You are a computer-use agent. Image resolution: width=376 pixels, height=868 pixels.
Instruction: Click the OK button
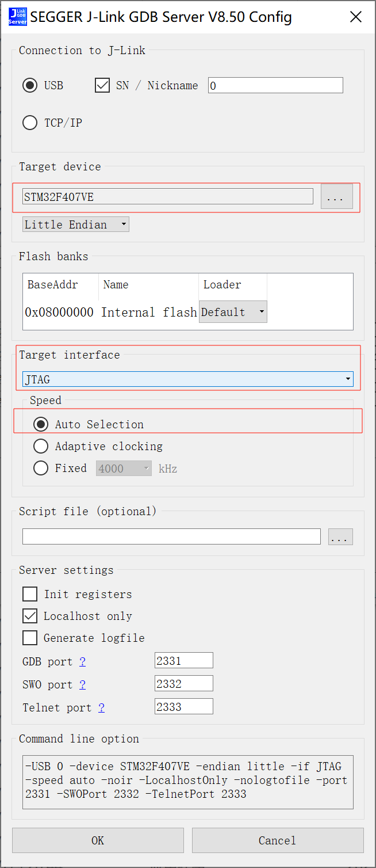(98, 840)
